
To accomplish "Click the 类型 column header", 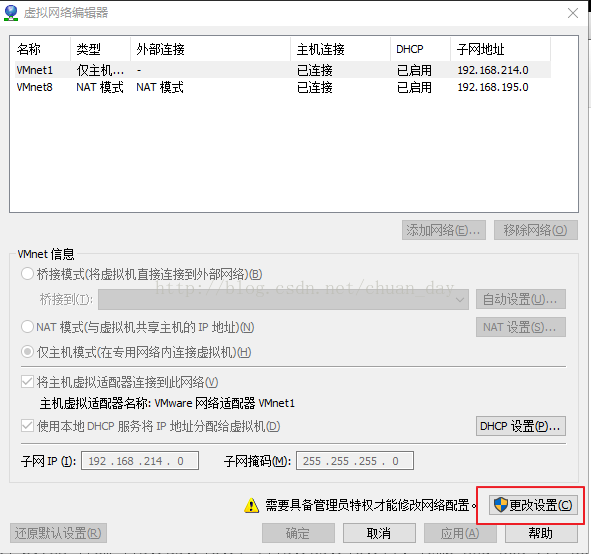I will 100,49.
